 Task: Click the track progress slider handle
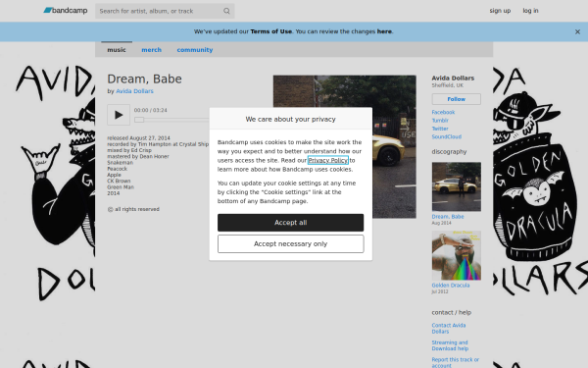coord(139,120)
